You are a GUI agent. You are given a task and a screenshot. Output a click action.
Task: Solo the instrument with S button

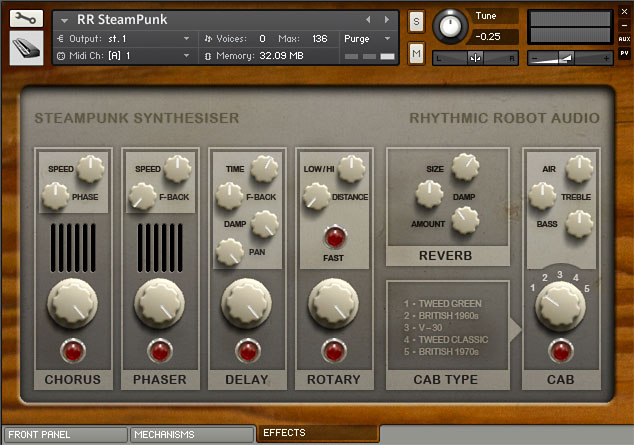pos(416,22)
